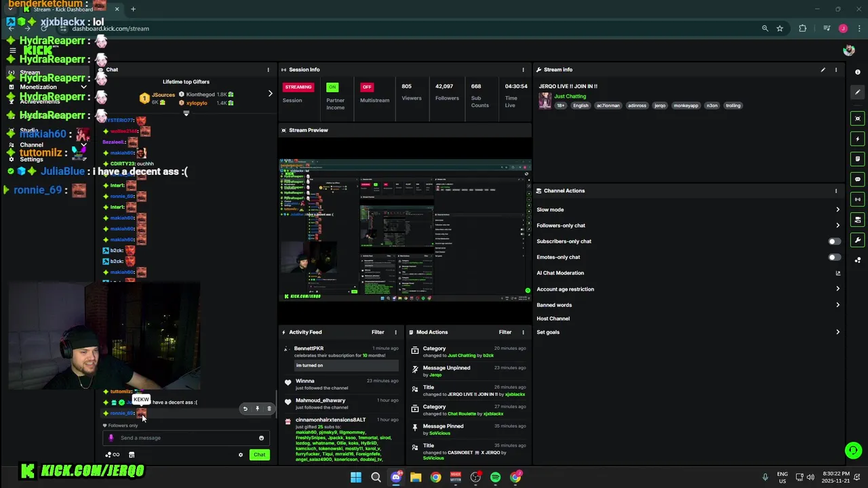The height and width of the screenshot is (488, 868).
Task: Open File Explorer from the taskbar
Action: 416,477
